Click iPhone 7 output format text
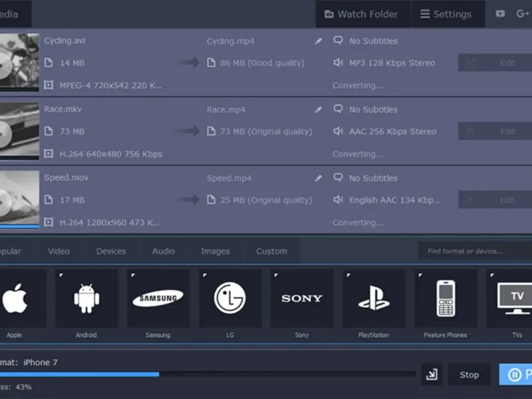 pyautogui.click(x=41, y=362)
